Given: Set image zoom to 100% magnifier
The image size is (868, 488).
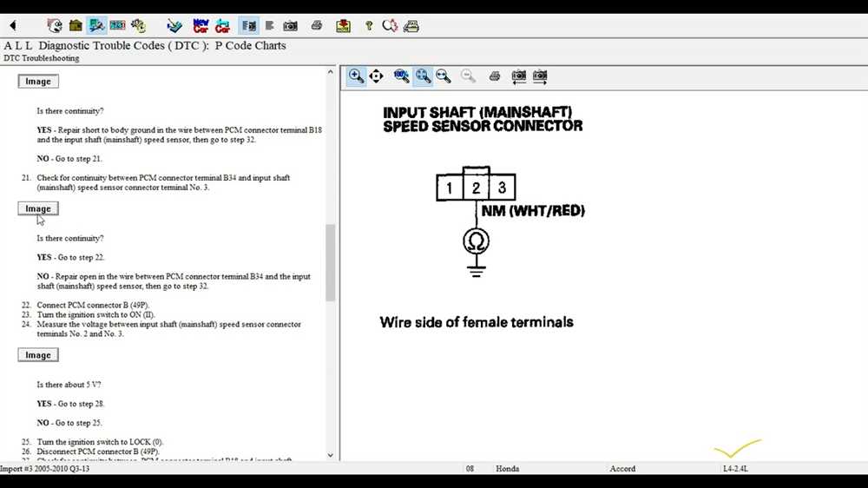Looking at the screenshot, I should tap(401, 76).
